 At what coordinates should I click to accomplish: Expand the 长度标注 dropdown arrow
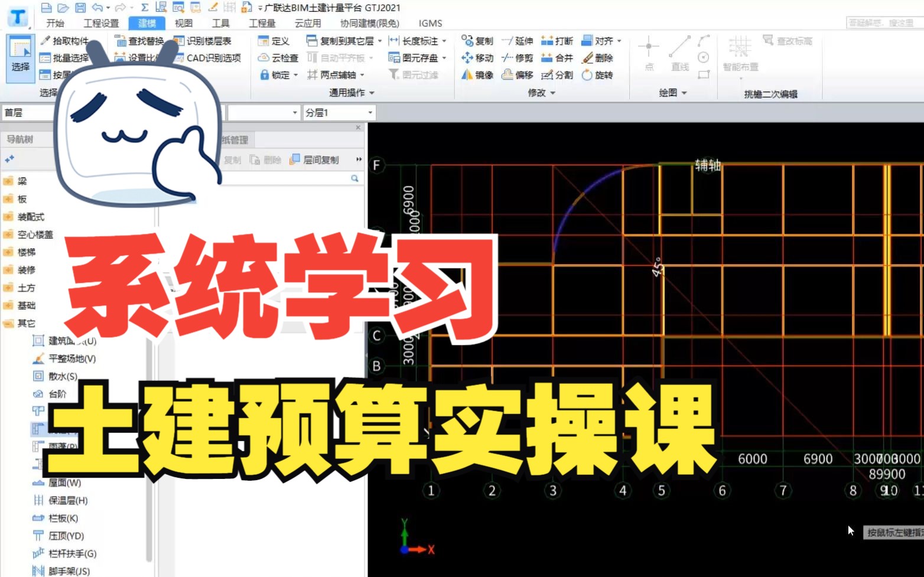point(445,41)
